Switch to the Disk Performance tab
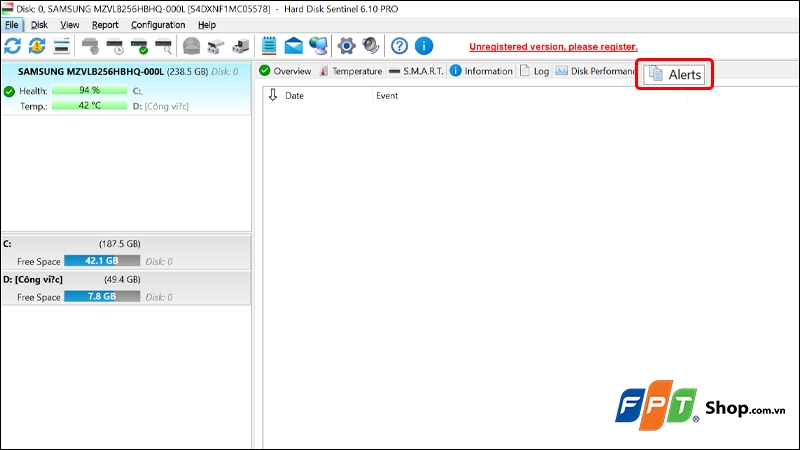The image size is (800, 450). pyautogui.click(x=594, y=71)
